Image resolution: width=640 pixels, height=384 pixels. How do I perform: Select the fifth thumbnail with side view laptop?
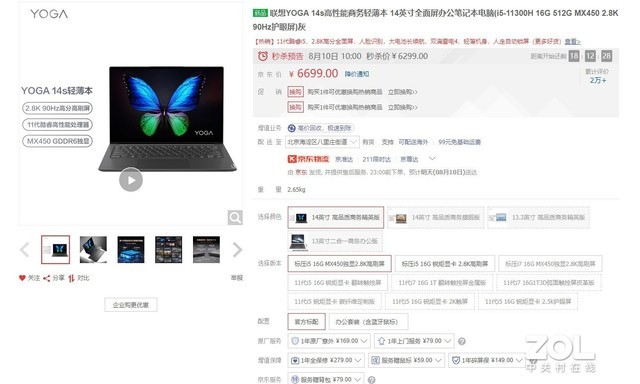(206, 249)
